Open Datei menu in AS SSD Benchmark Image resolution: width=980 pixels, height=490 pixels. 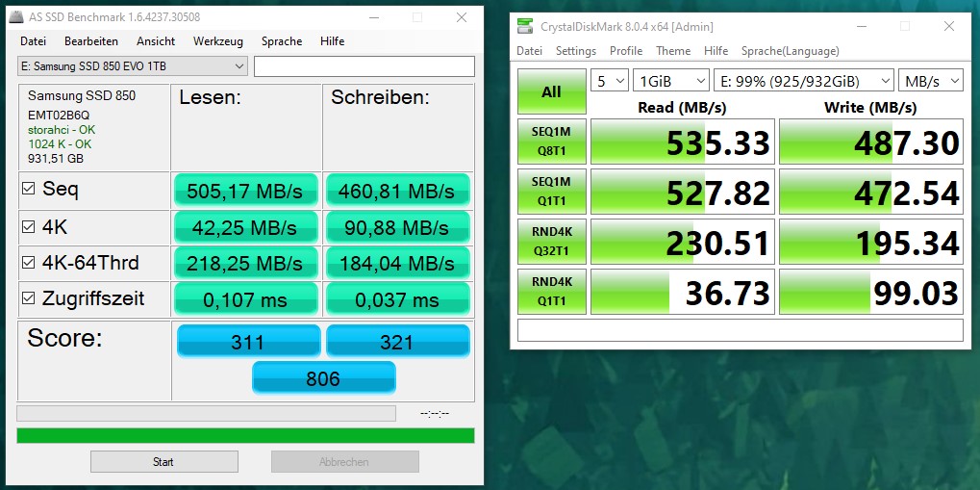(x=33, y=41)
